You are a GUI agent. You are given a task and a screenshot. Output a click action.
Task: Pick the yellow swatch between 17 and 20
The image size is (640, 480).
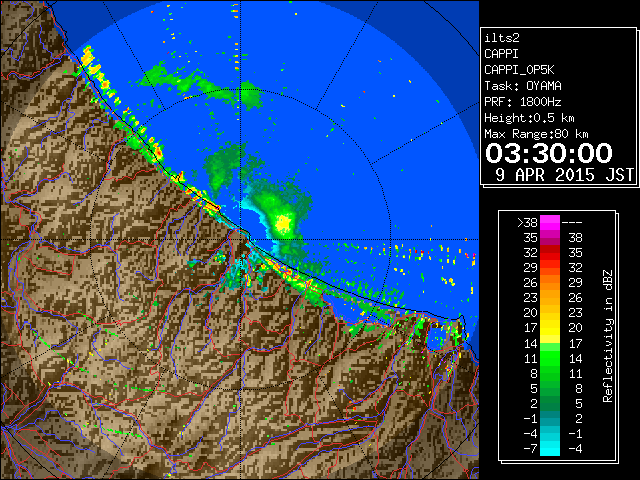click(550, 328)
